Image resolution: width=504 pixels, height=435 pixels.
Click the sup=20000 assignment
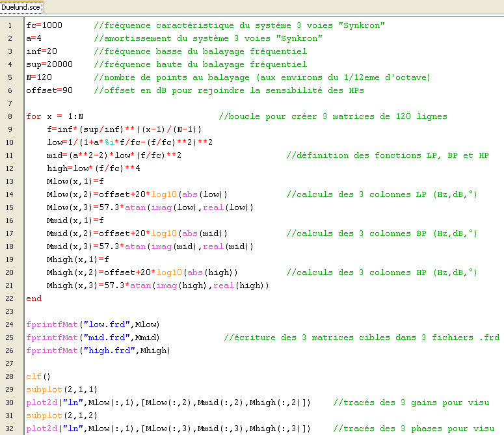tap(49, 64)
